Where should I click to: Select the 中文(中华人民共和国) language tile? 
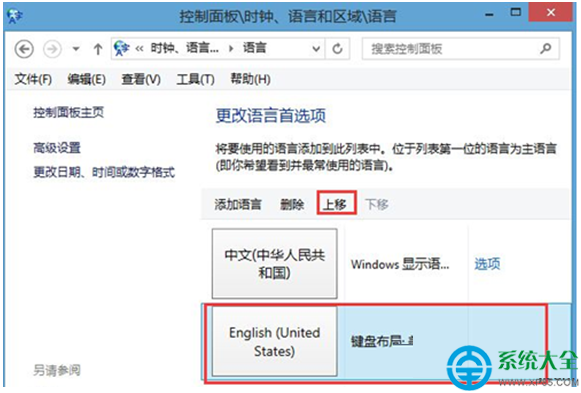pyautogui.click(x=275, y=264)
